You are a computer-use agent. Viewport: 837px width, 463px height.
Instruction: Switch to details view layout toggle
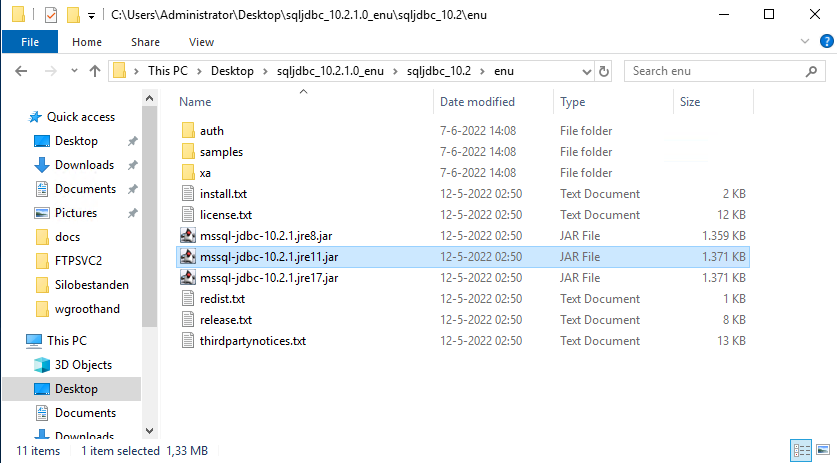(x=802, y=450)
